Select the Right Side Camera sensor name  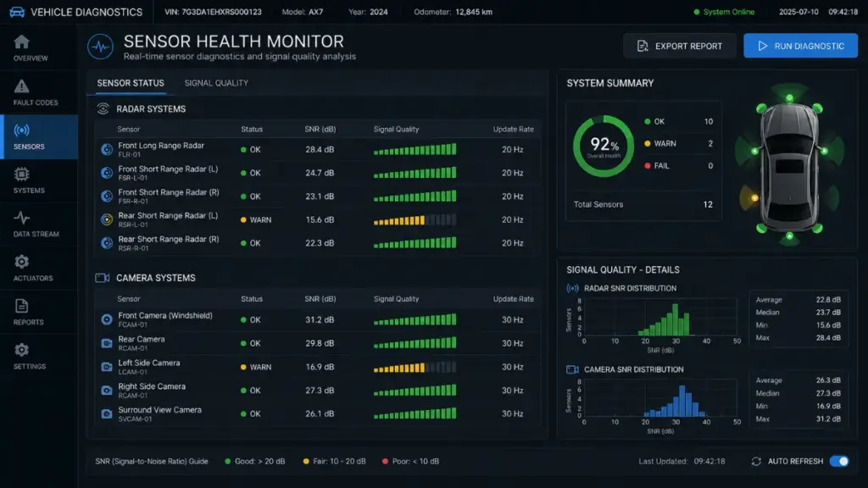click(152, 386)
